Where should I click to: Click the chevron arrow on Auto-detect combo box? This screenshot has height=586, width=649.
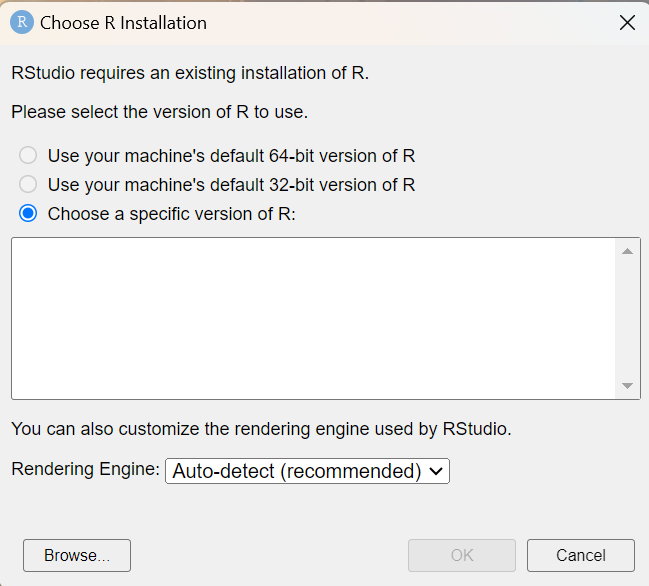[436, 471]
